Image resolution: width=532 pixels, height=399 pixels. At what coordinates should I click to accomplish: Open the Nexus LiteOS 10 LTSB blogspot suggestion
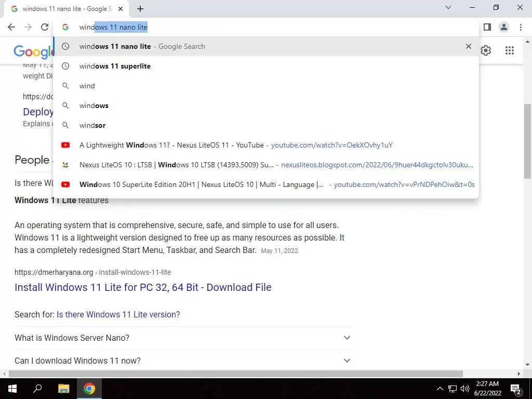pos(266,165)
